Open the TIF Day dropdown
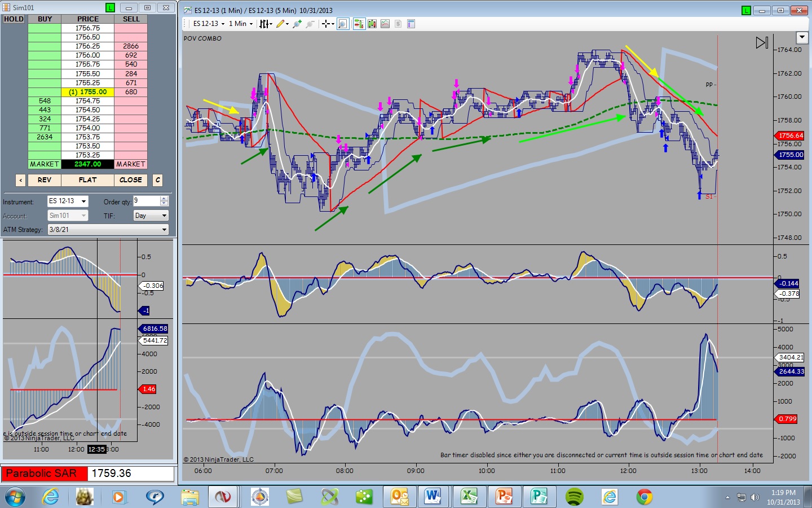This screenshot has height=508, width=812. click(151, 216)
